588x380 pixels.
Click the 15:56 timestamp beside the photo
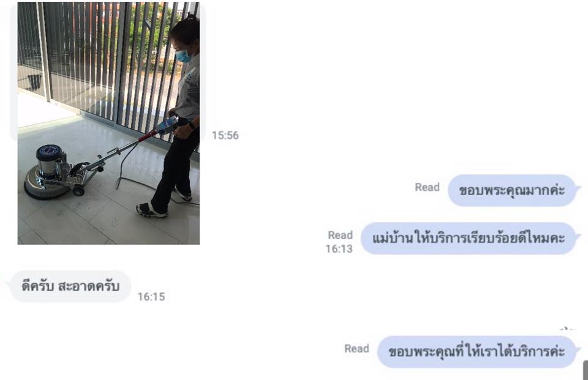tap(225, 135)
